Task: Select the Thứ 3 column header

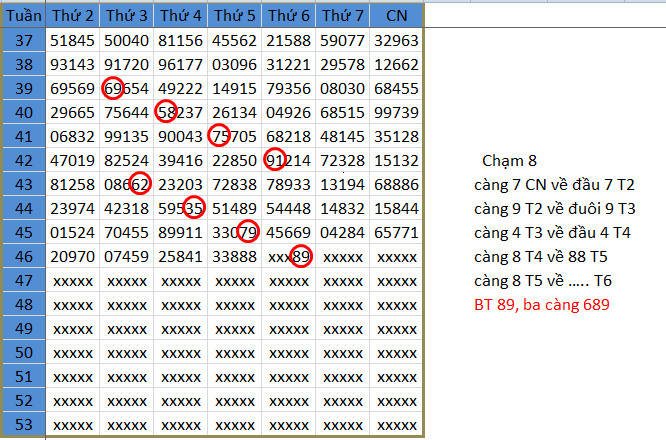Action: coord(127,16)
